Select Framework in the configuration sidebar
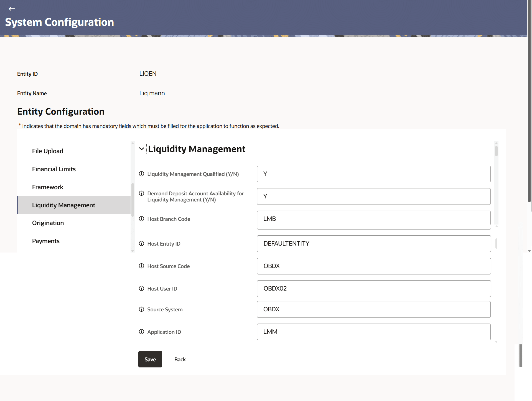 (x=47, y=187)
